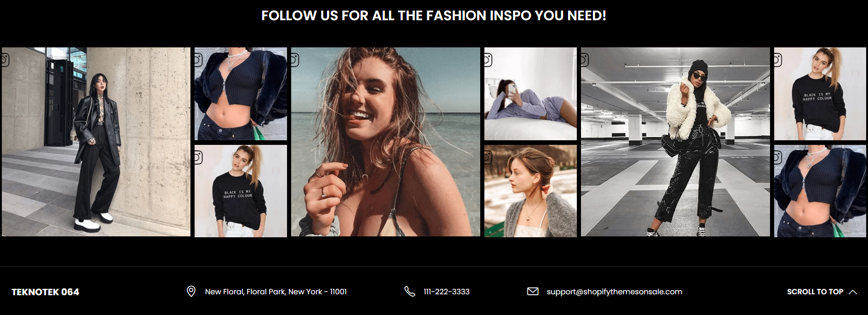Open bottom-left Black Is My Happy Colour photo

[241, 191]
